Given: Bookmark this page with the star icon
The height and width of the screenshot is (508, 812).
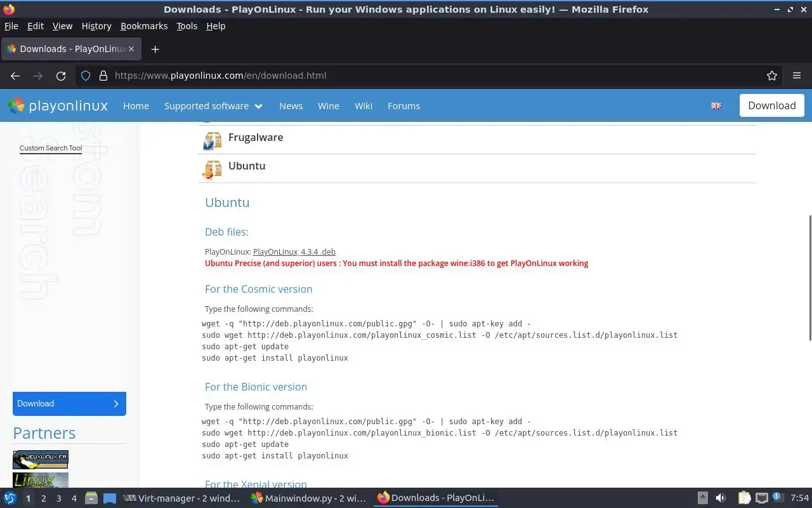Looking at the screenshot, I should pyautogui.click(x=772, y=76).
